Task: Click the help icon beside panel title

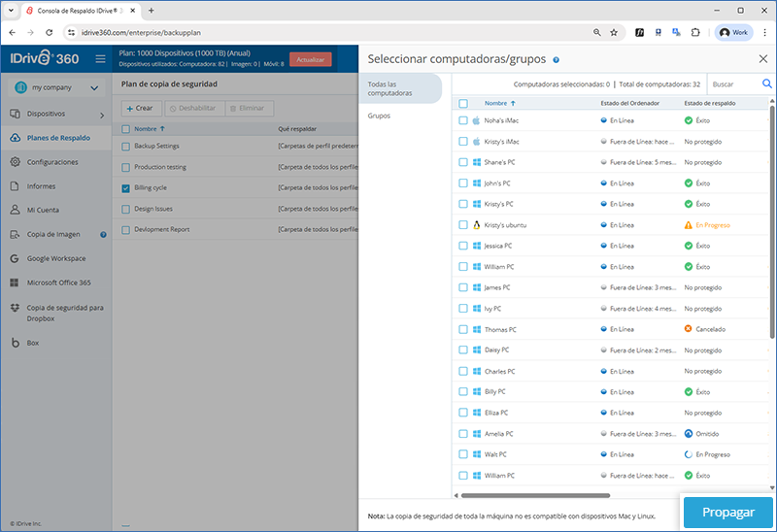Action: tap(556, 60)
